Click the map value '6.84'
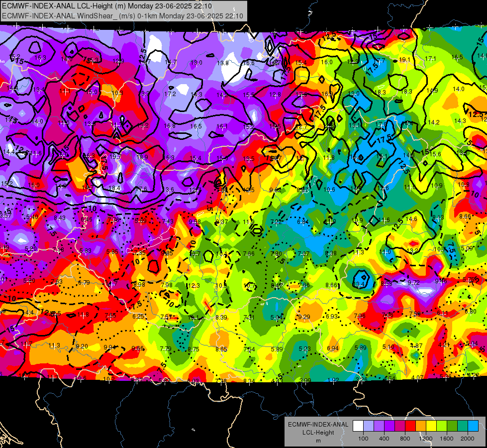Image resolution: width=487 pixels, height=448 pixels. [x=303, y=222]
